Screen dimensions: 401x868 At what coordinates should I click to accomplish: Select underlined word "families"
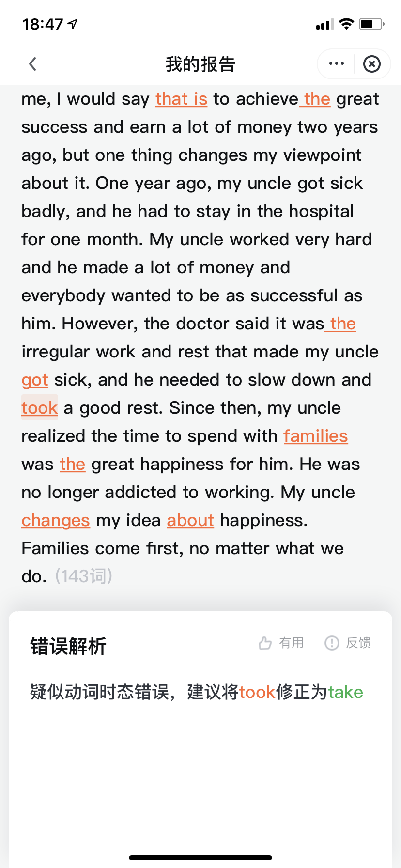(316, 436)
